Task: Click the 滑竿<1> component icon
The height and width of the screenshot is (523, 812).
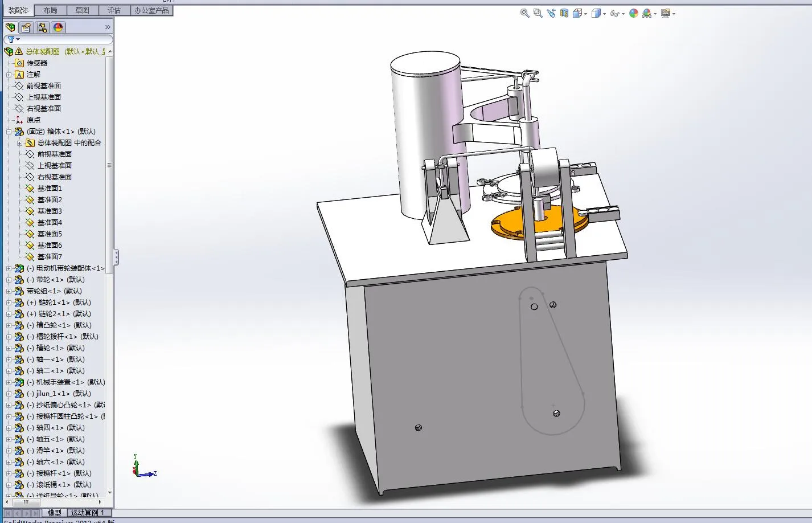Action: (19, 450)
